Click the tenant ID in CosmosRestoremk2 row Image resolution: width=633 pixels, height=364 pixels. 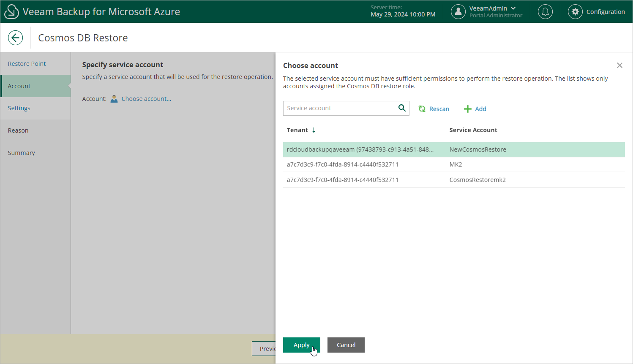pyautogui.click(x=343, y=180)
